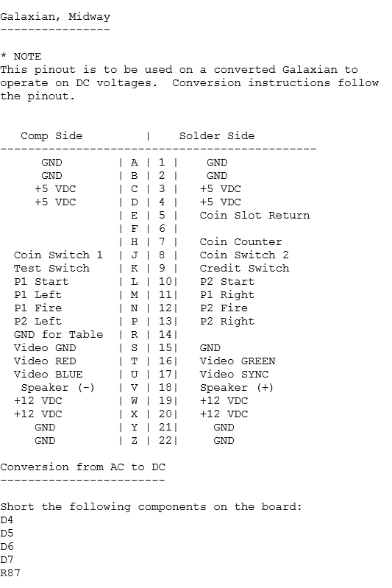Click the 'P2 Fire' entry

224,308
